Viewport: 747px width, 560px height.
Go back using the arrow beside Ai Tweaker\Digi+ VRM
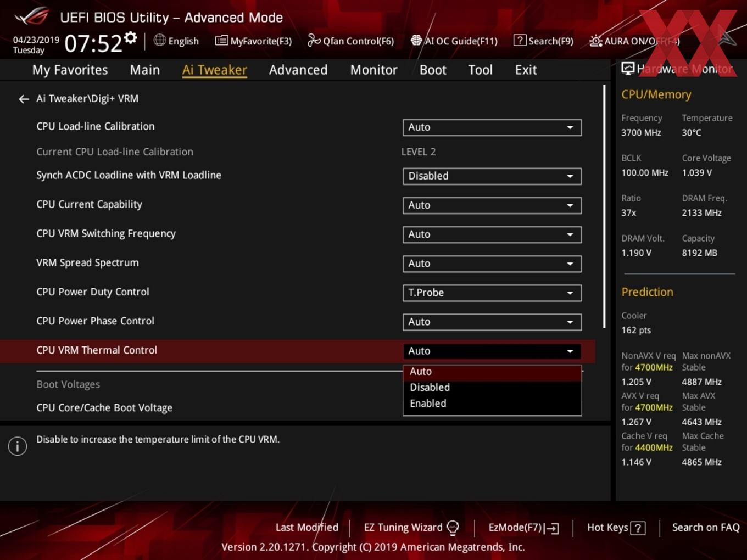(24, 99)
